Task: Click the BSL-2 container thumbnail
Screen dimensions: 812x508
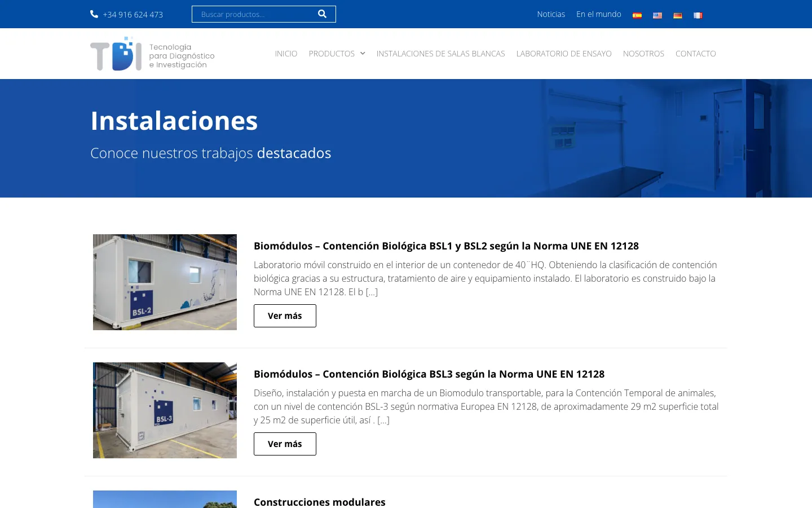Action: click(x=165, y=282)
